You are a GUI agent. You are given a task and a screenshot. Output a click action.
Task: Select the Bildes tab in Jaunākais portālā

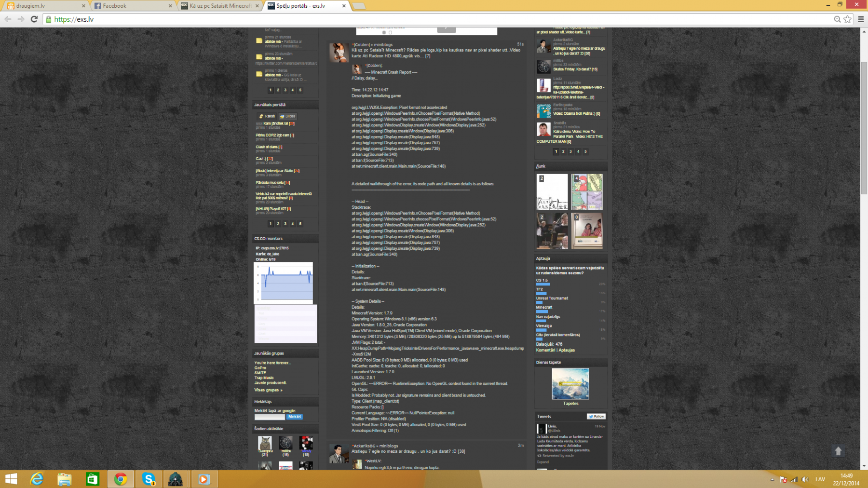(287, 116)
